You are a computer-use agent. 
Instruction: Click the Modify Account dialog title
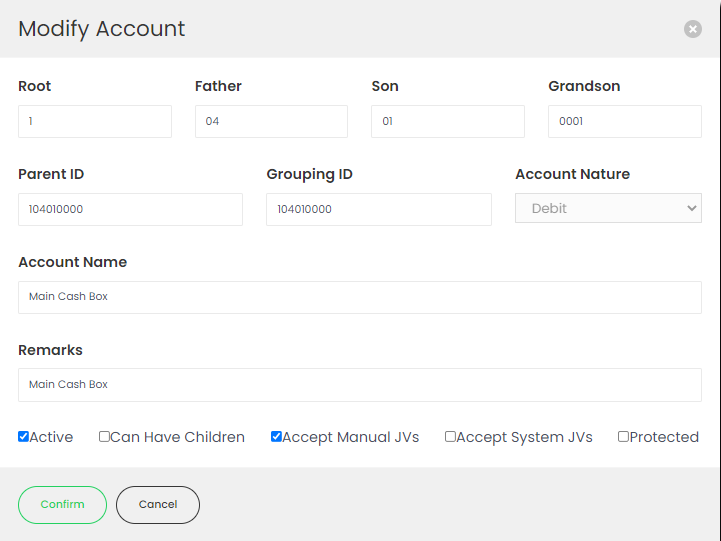coord(101,29)
